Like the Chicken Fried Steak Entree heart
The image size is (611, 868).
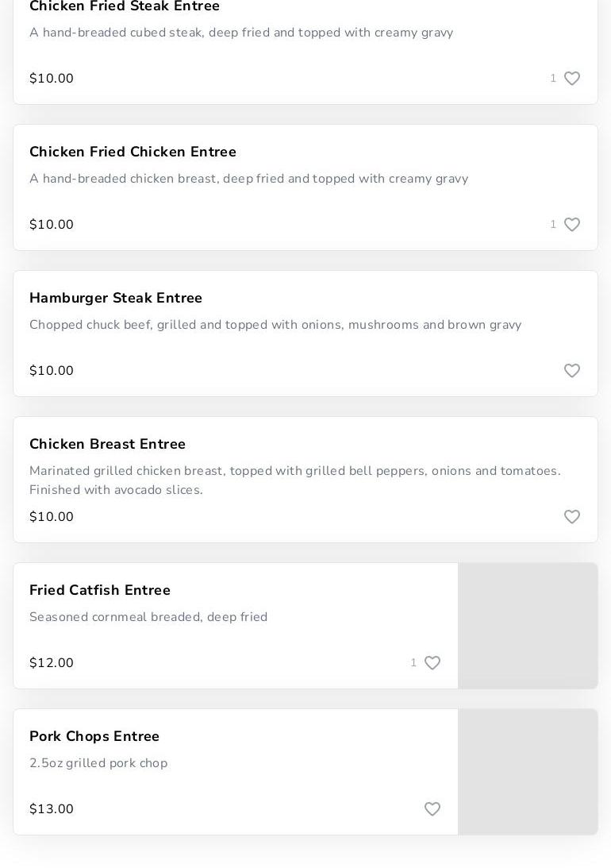pyautogui.click(x=572, y=79)
